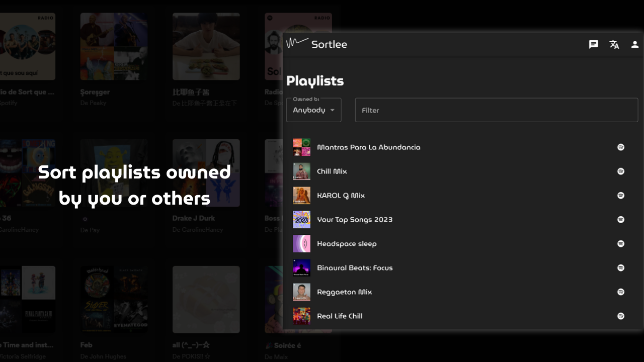Open the Binaural Beats: Focus title
This screenshot has width=644, height=362.
pos(355,268)
